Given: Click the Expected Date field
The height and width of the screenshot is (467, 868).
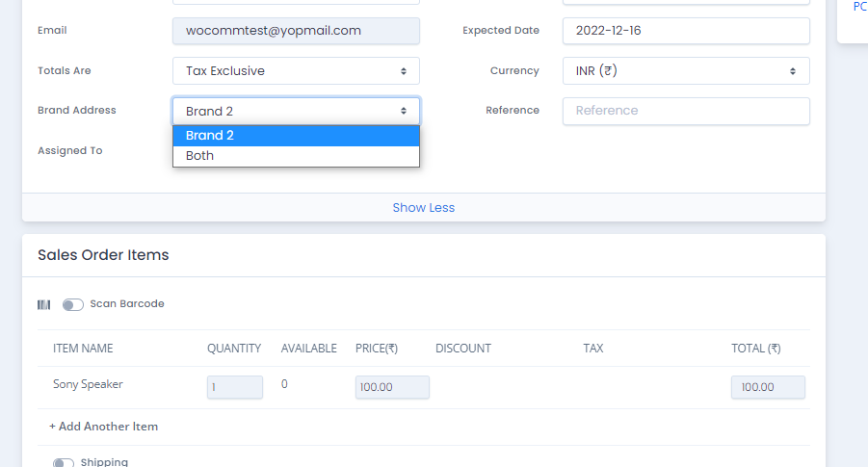Looking at the screenshot, I should [x=686, y=31].
